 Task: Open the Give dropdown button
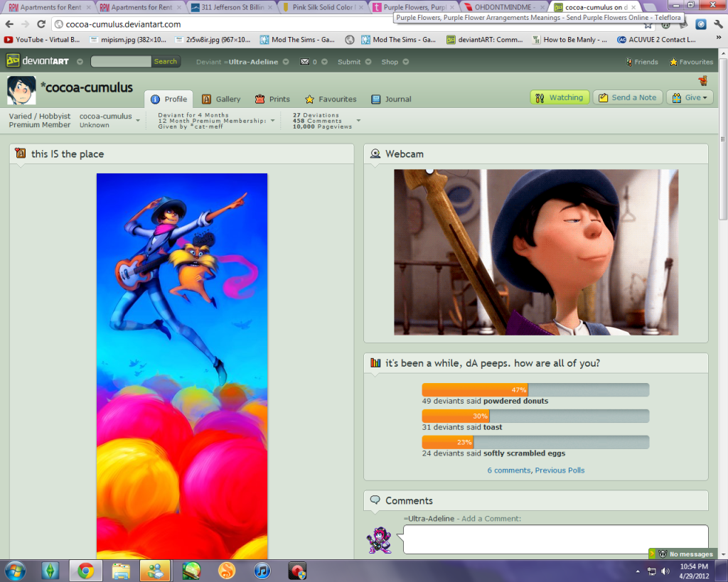click(x=690, y=97)
